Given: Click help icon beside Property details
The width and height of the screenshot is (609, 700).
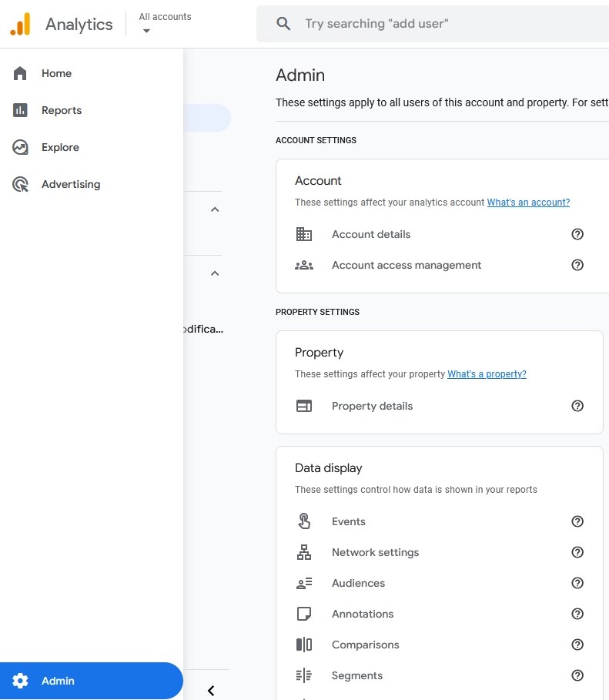Looking at the screenshot, I should click(x=577, y=406).
